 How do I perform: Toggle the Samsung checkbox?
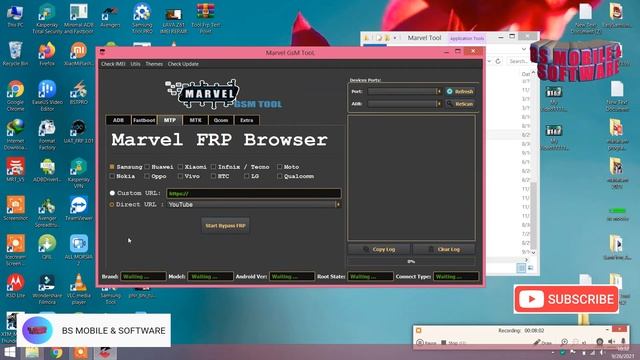(x=112, y=167)
